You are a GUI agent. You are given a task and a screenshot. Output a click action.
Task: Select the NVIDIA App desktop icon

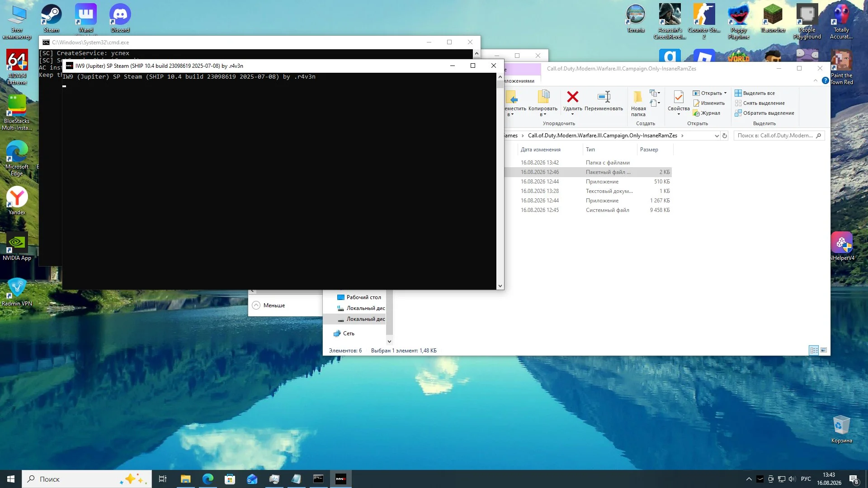pos(17,246)
